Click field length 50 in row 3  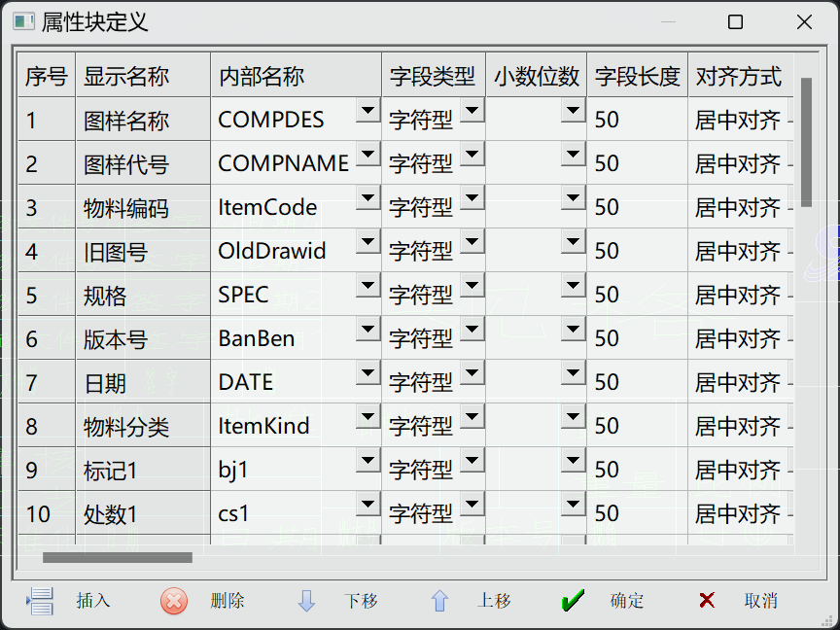tap(638, 207)
